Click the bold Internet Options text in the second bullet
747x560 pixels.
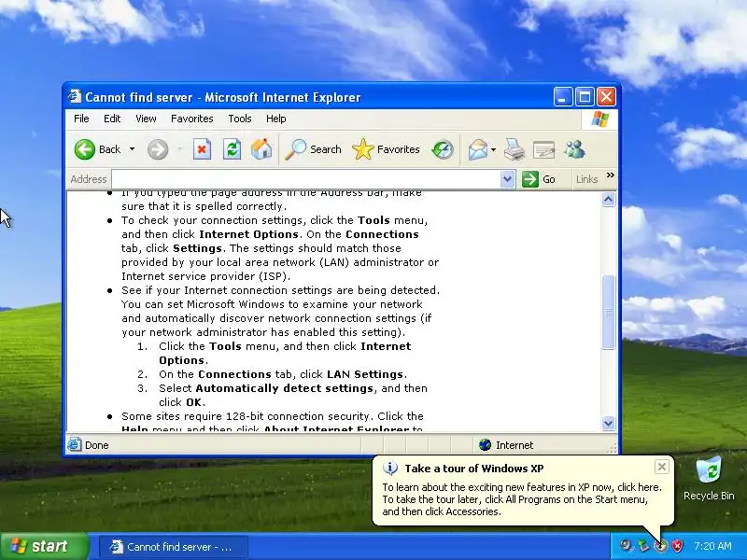point(248,234)
